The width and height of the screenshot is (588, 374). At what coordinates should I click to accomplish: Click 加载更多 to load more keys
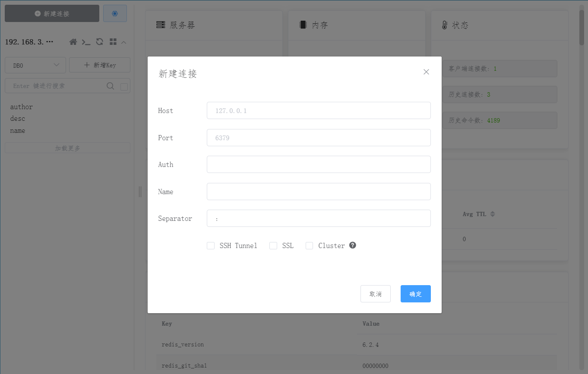67,148
